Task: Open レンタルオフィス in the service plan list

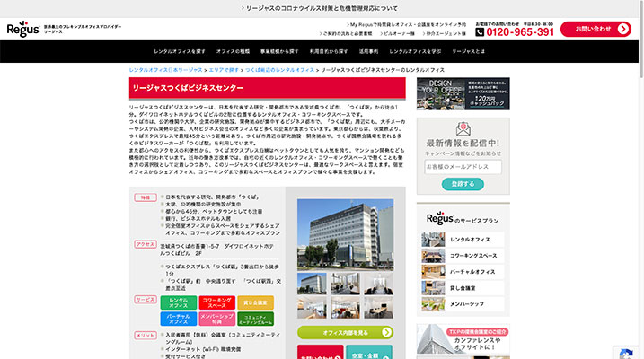Action: (463, 240)
